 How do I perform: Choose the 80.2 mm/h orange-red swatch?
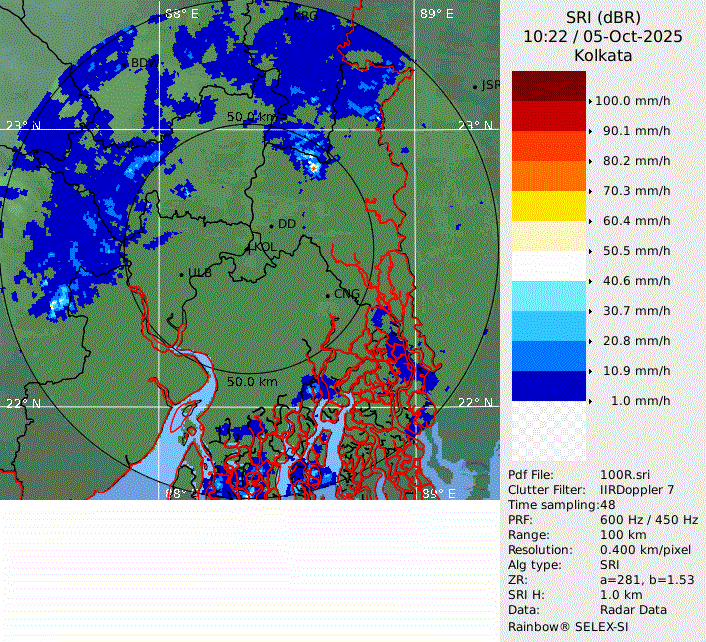(x=548, y=146)
